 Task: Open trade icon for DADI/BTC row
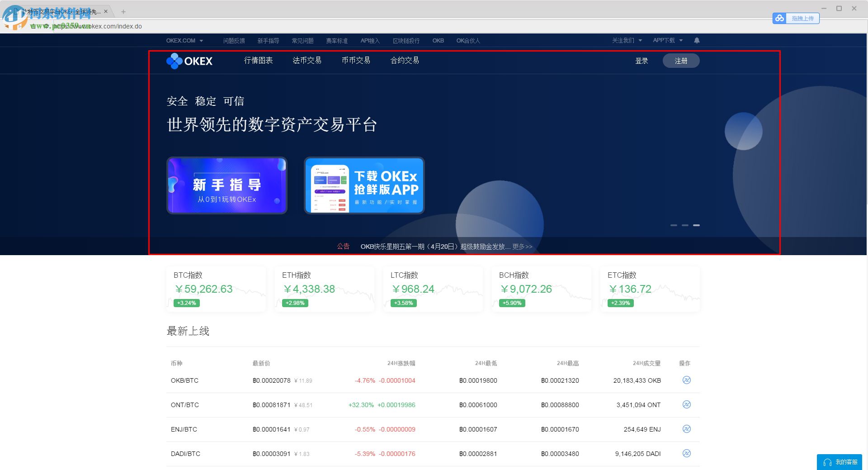click(x=686, y=453)
